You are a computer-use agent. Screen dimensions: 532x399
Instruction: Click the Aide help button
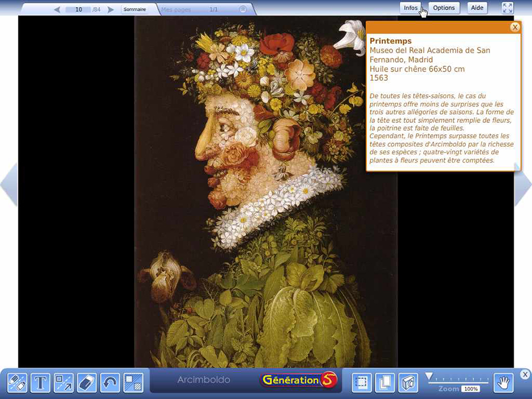[477, 8]
